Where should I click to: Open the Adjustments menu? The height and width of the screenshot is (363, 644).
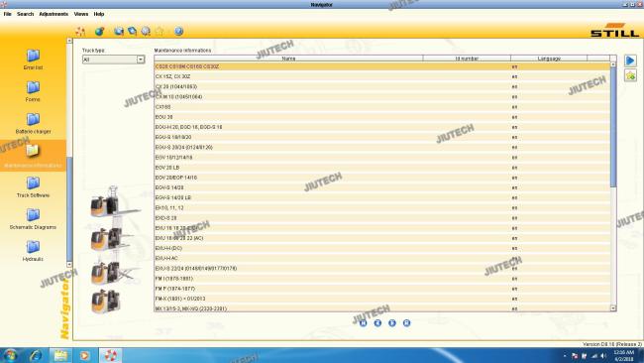[x=54, y=14]
